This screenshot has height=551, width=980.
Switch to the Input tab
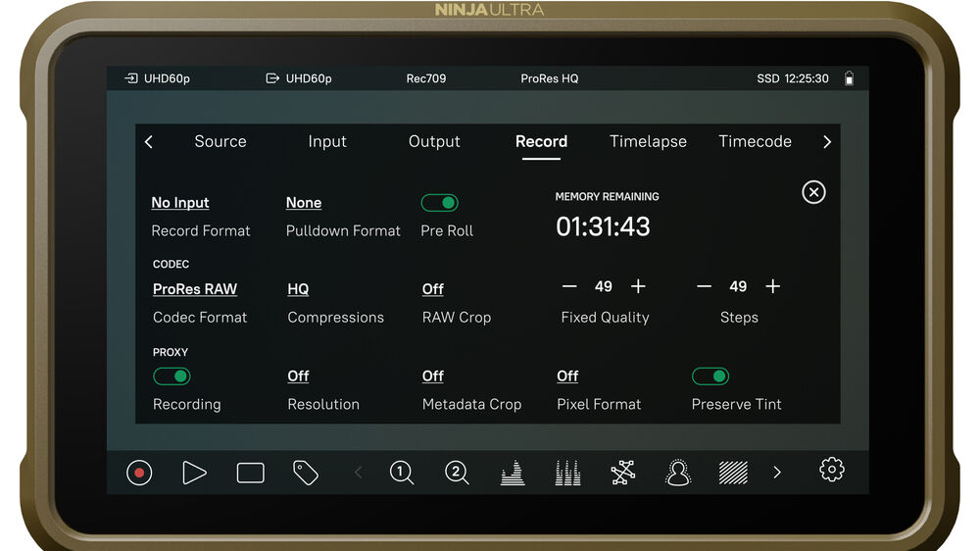click(327, 141)
